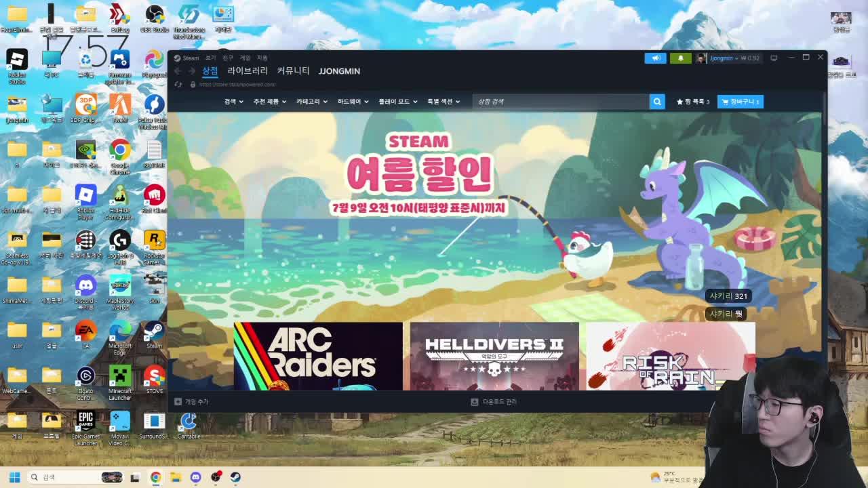Switch to the 라이브러리 tab
The height and width of the screenshot is (488, 868).
click(248, 71)
